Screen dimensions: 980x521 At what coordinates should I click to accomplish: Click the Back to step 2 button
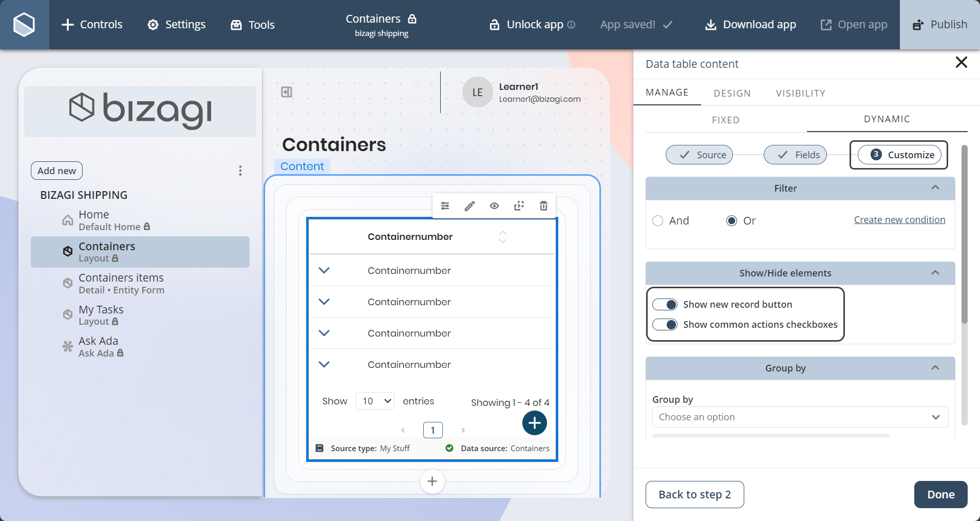click(x=694, y=494)
